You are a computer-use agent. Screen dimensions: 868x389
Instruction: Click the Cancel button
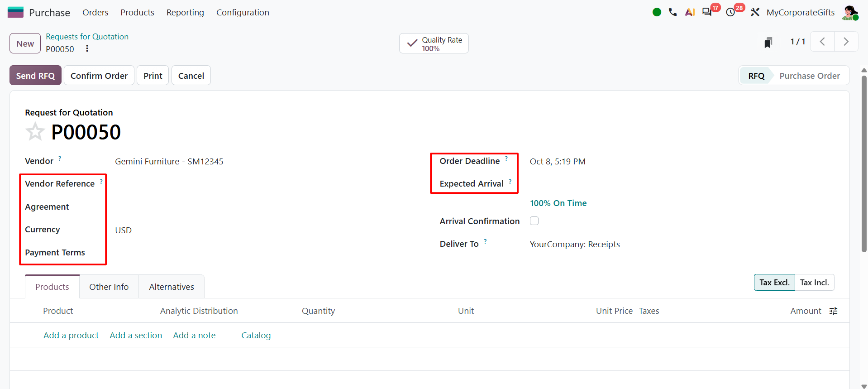(x=191, y=76)
